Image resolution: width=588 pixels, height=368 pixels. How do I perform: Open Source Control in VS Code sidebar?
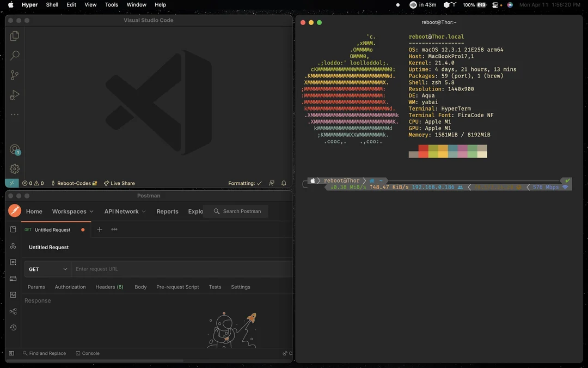(14, 75)
